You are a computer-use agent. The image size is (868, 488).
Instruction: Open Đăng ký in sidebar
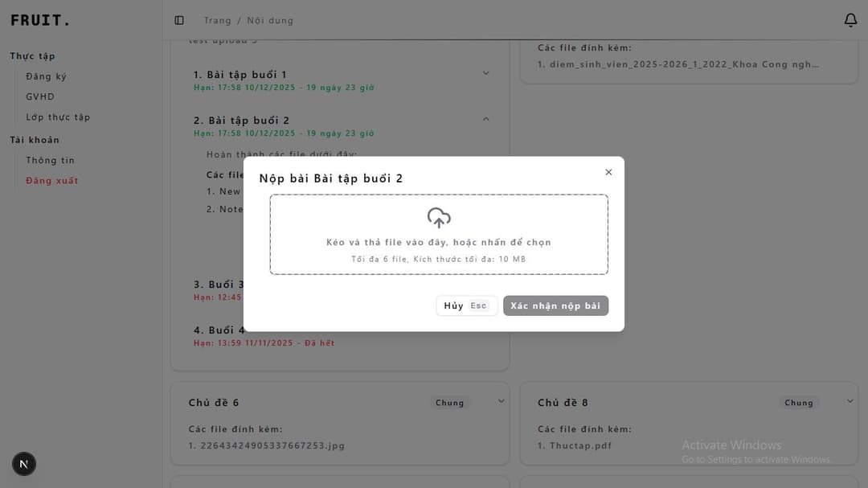tap(46, 76)
